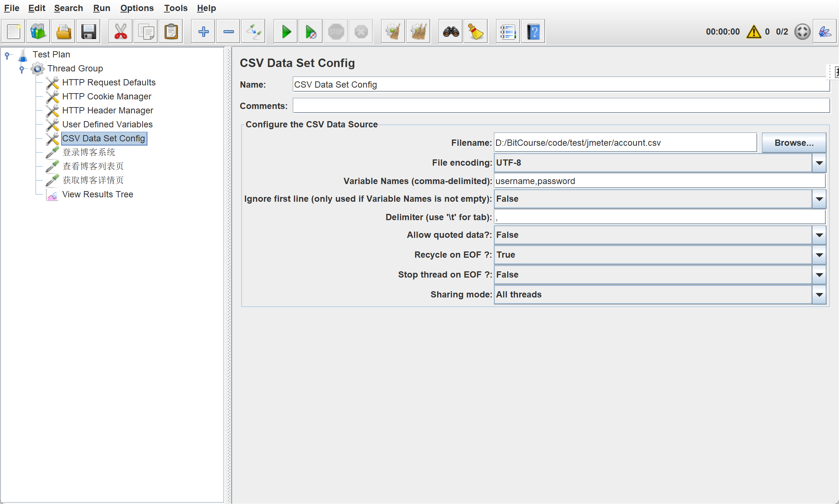The width and height of the screenshot is (839, 504).
Task: Click the Templates icon in toolbar
Action: [x=38, y=32]
